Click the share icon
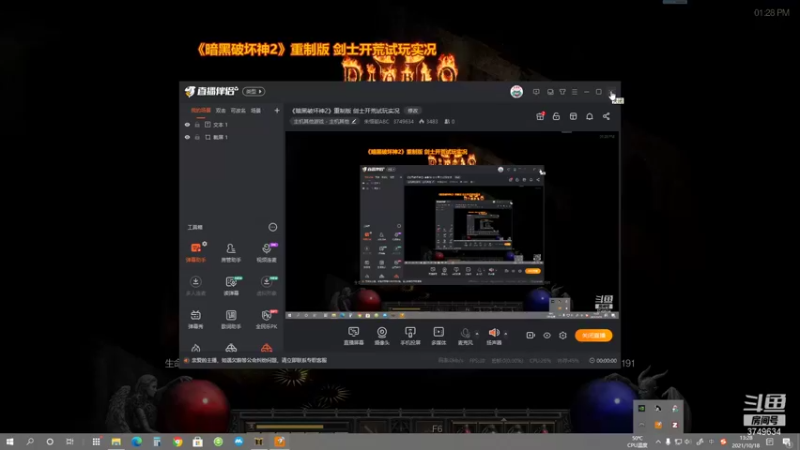The height and width of the screenshot is (450, 800). pos(606,116)
